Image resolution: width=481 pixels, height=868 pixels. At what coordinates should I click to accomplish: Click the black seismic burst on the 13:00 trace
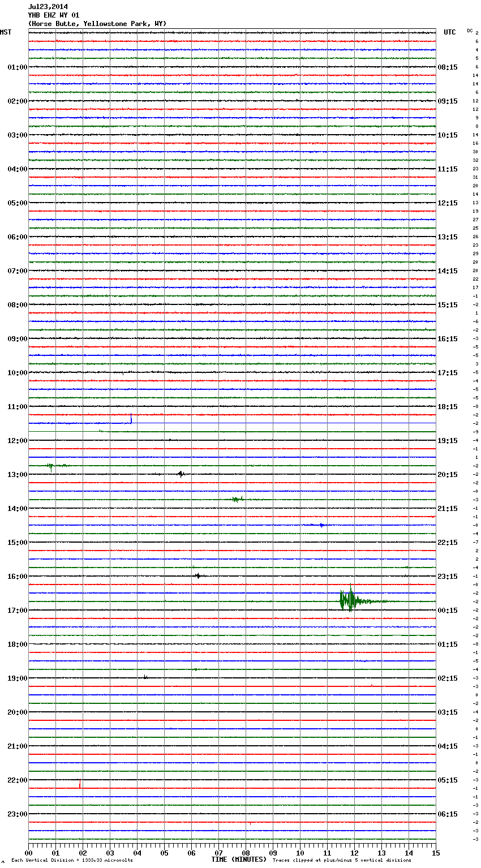coord(181,474)
